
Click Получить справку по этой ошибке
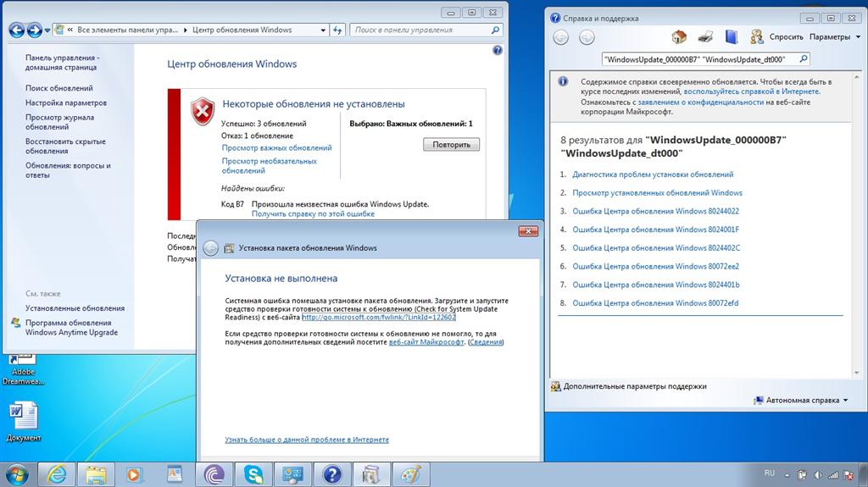pos(313,213)
